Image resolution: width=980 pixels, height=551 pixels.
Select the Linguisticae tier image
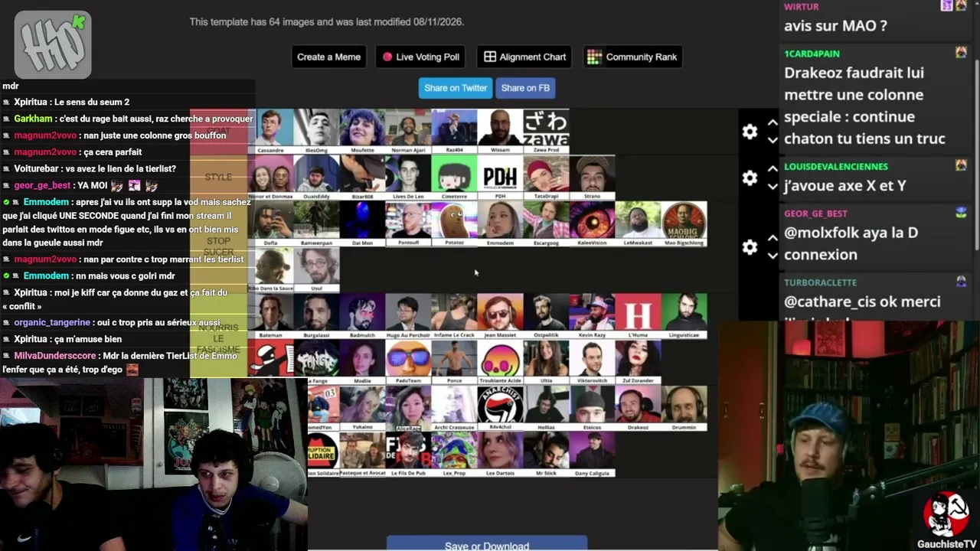tap(684, 315)
